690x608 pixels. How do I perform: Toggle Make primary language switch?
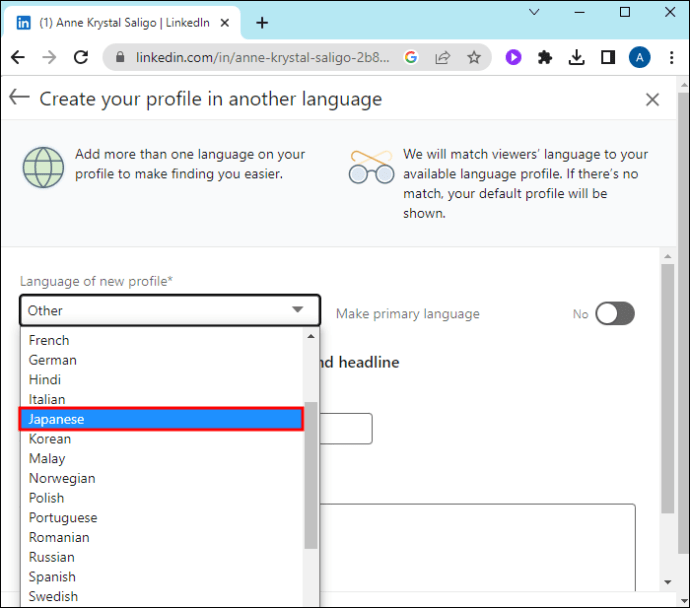coord(615,314)
